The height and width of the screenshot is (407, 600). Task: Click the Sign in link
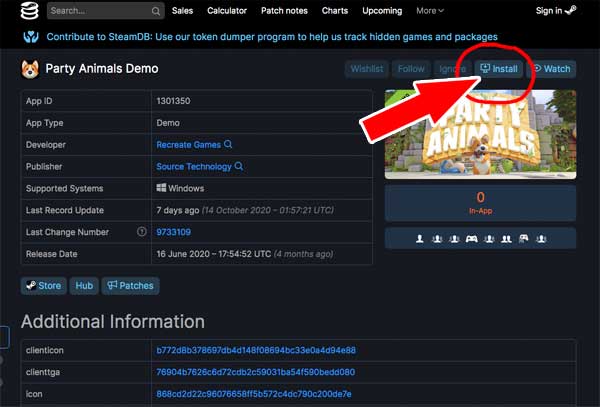549,11
